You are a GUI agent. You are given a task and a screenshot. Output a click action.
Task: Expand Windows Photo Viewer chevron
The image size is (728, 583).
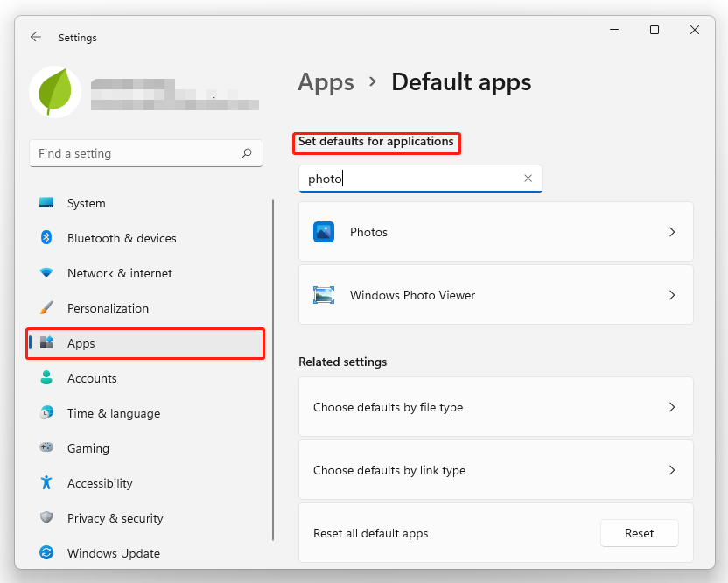672,295
